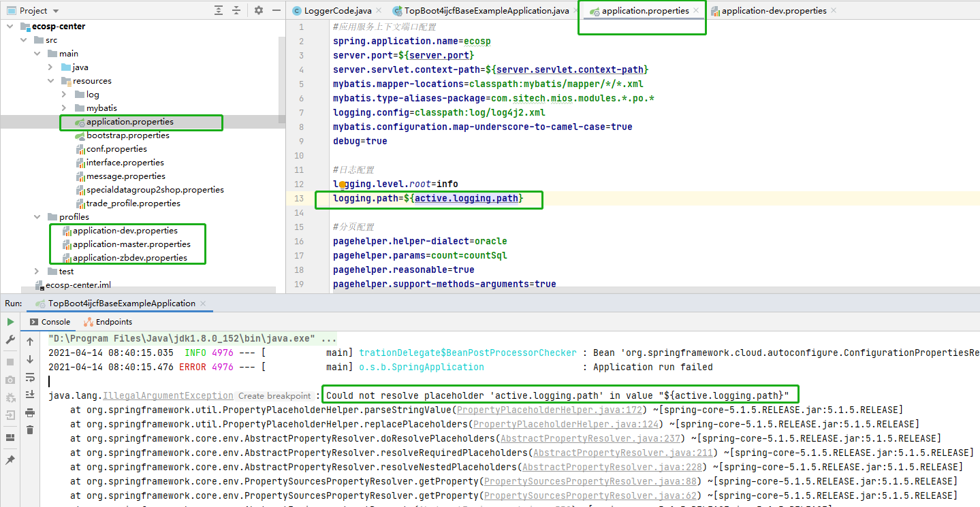This screenshot has height=507, width=980.
Task: Toggle the Pin Tab icon in Run panel
Action: point(10,460)
